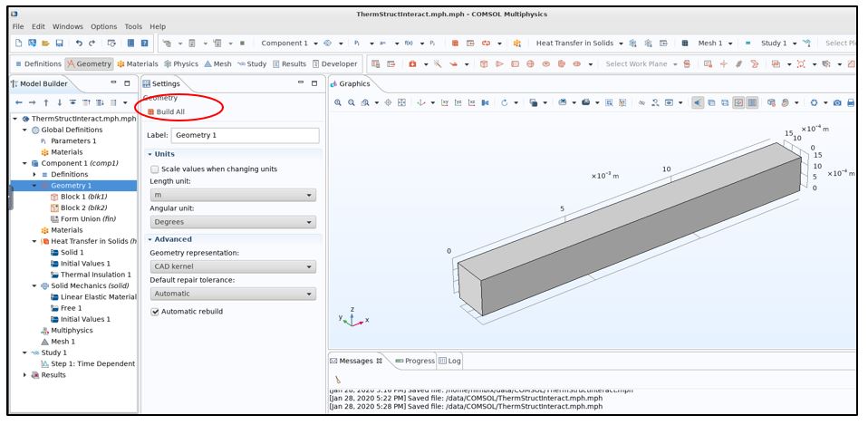The width and height of the screenshot is (868, 425).
Task: Redo the last action
Action: 92,43
